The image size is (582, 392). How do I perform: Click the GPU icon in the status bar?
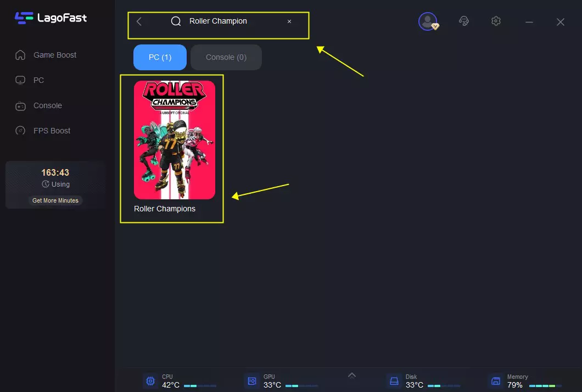(251, 381)
